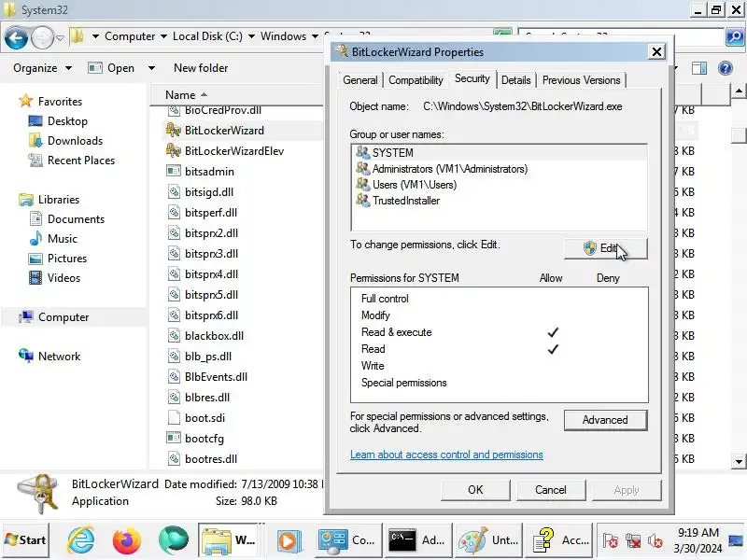Switch to Command Prompt taskbar item
Image resolution: width=747 pixels, height=560 pixels.
[x=416, y=540]
